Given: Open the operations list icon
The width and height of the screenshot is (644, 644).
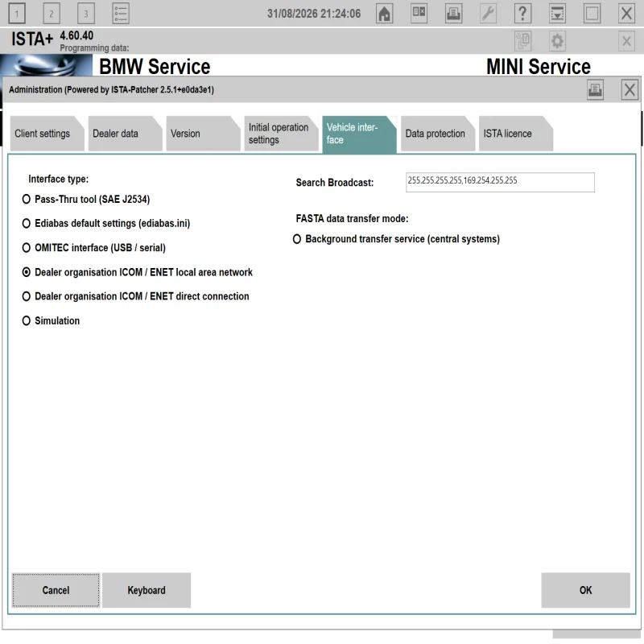Looking at the screenshot, I should tap(120, 14).
